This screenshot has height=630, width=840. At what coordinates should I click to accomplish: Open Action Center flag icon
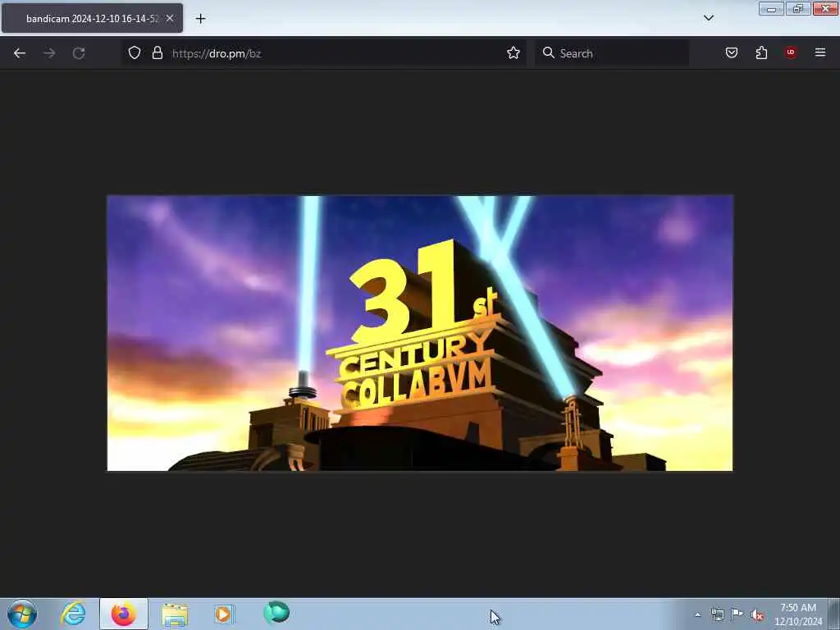pos(737,614)
